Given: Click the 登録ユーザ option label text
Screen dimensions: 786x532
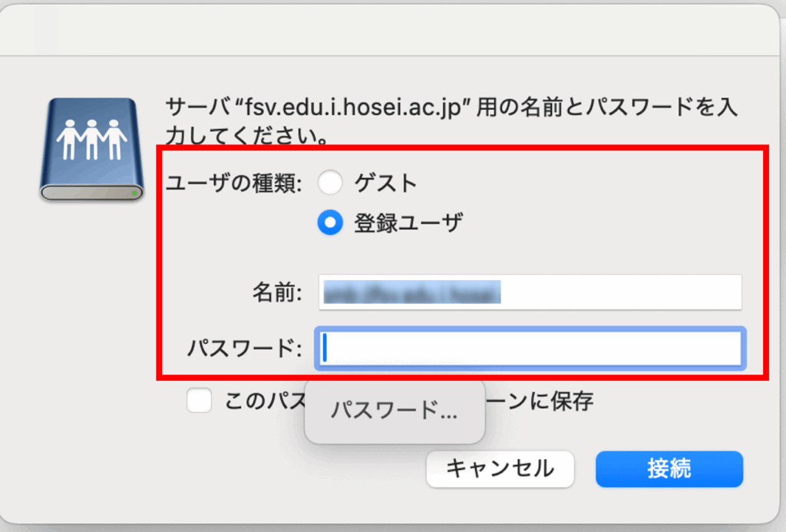Looking at the screenshot, I should tap(408, 223).
